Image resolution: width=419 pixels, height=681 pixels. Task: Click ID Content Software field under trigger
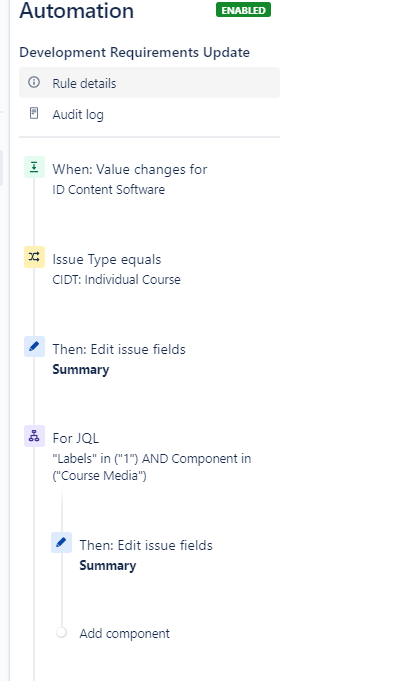109,190
